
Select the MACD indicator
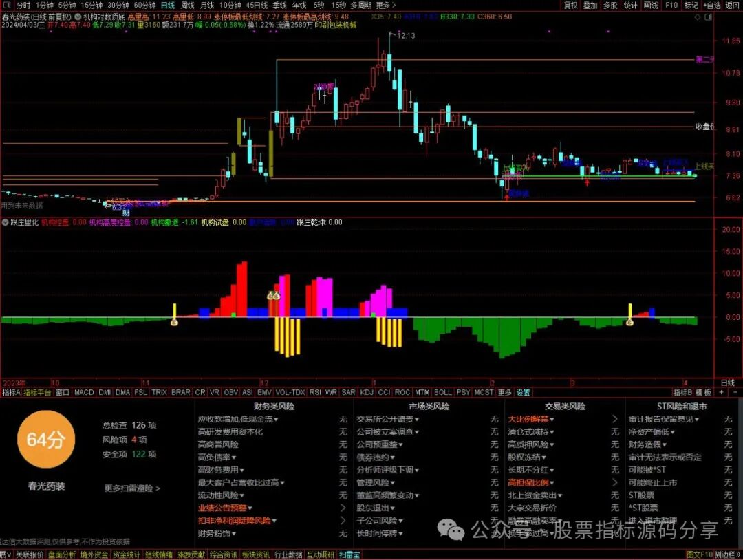[84, 392]
